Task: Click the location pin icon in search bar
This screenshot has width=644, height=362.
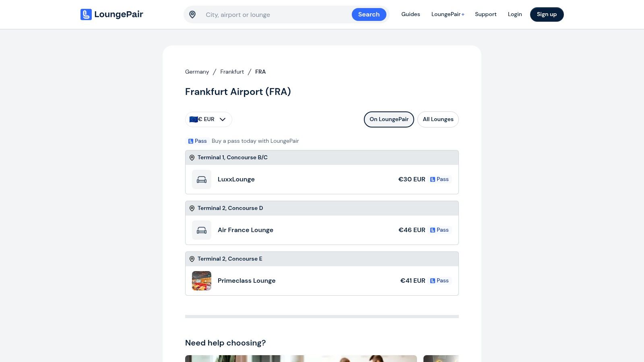Action: 192,15
